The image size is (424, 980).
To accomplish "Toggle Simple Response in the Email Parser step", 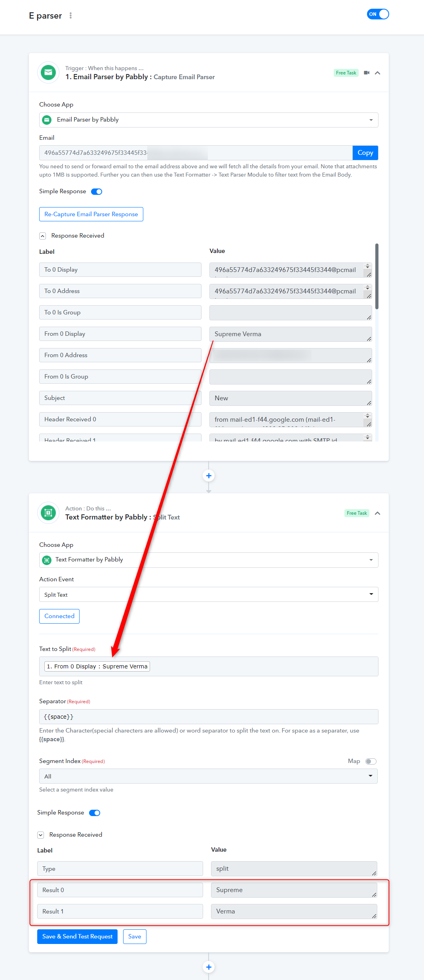I will (x=97, y=192).
